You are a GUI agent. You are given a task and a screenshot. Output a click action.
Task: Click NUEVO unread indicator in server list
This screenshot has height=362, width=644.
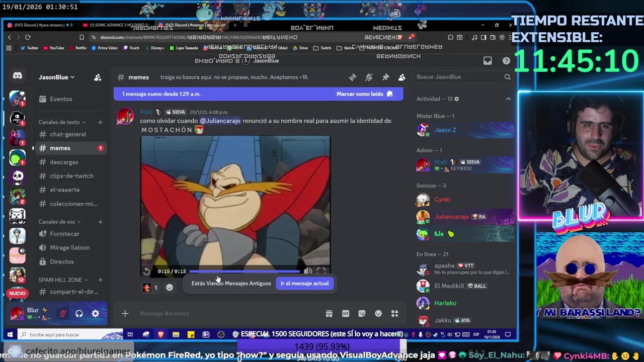pyautogui.click(x=17, y=293)
